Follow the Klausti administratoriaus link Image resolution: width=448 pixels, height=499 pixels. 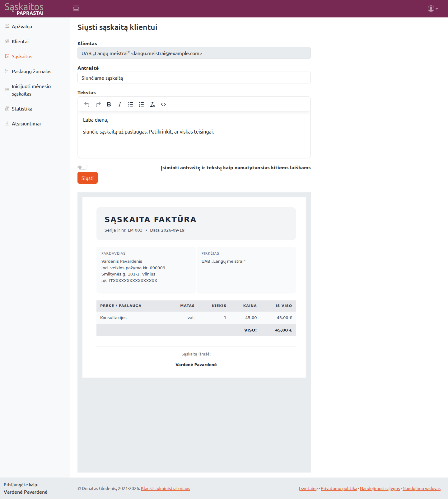point(166,488)
